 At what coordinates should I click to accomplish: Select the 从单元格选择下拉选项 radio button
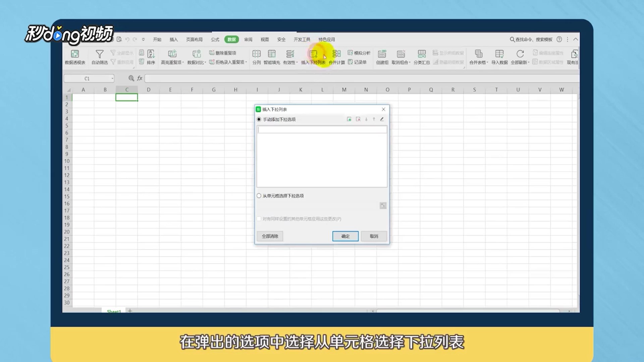tap(259, 196)
